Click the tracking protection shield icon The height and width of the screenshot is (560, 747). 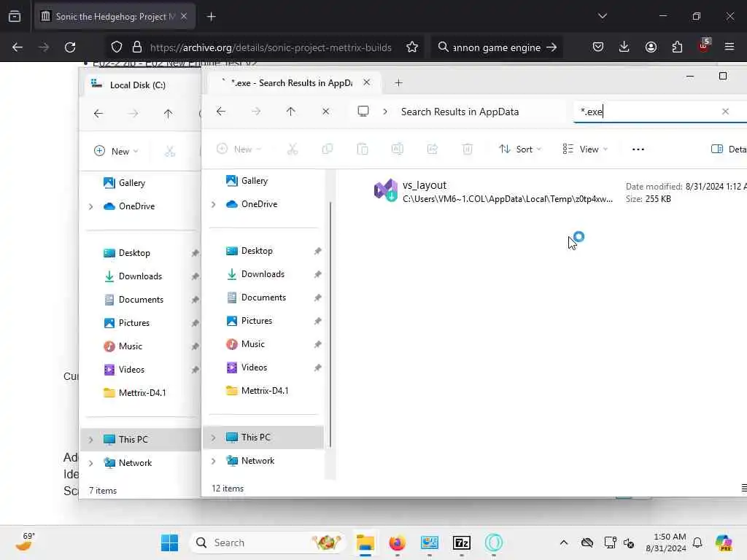(x=117, y=47)
